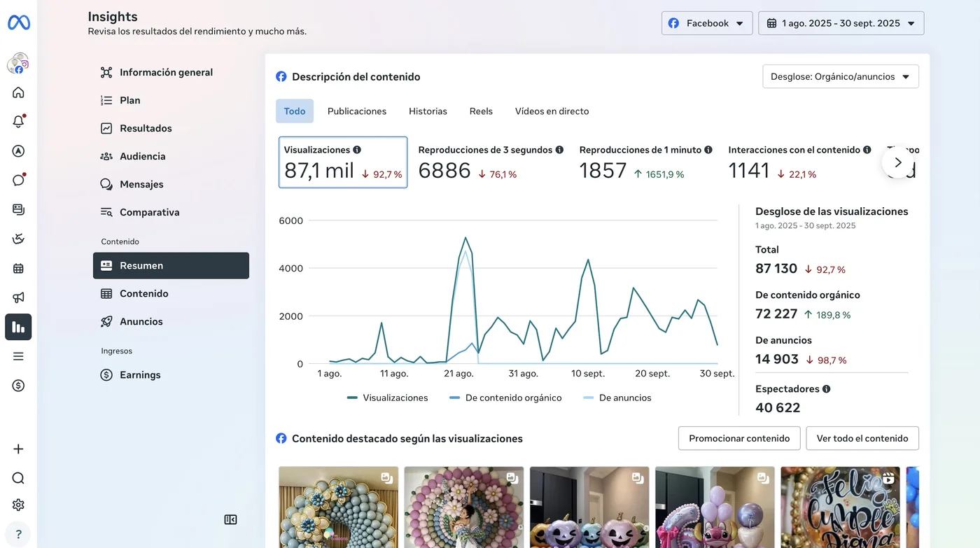The width and height of the screenshot is (980, 548).
Task: Expand Desglose: Orgánico/anuncios dropdown
Action: pos(841,76)
